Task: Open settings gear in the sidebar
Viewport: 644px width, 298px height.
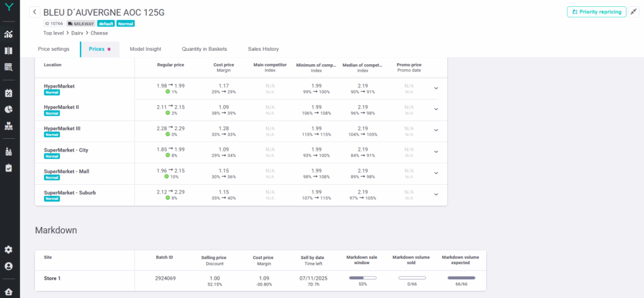Action: (x=9, y=250)
